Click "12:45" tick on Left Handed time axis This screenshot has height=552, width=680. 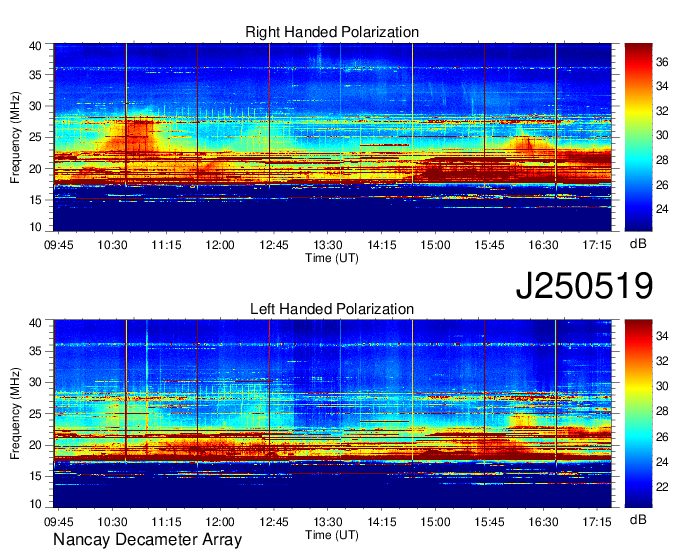(274, 522)
